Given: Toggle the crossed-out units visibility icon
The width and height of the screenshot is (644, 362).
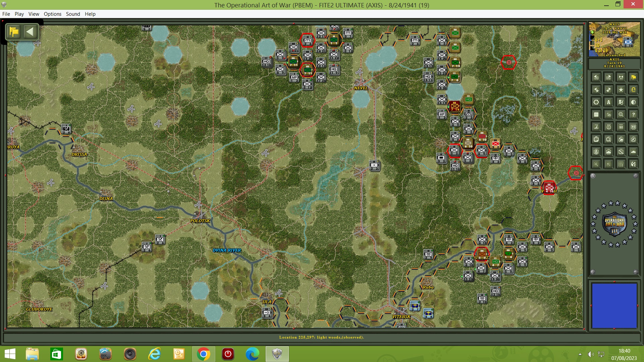Looking at the screenshot, I should [x=621, y=102].
